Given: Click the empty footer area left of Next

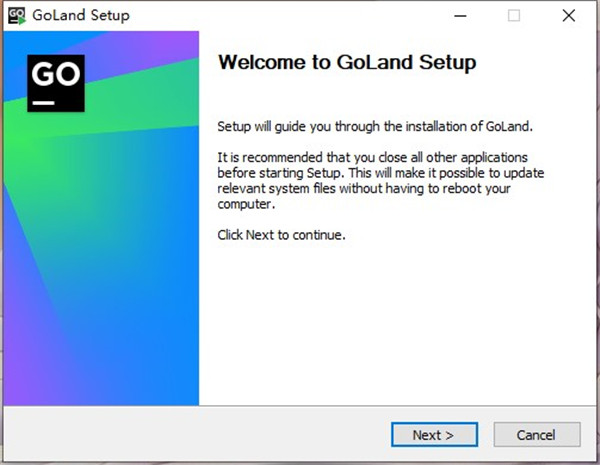Looking at the screenshot, I should point(200,435).
